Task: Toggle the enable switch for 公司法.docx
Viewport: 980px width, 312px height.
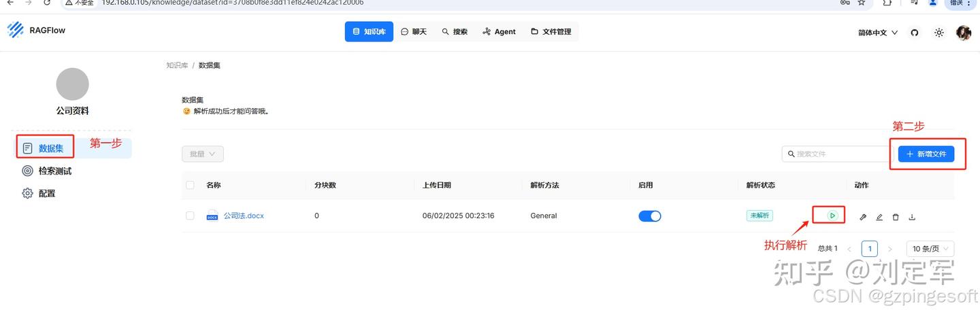Action: [649, 216]
